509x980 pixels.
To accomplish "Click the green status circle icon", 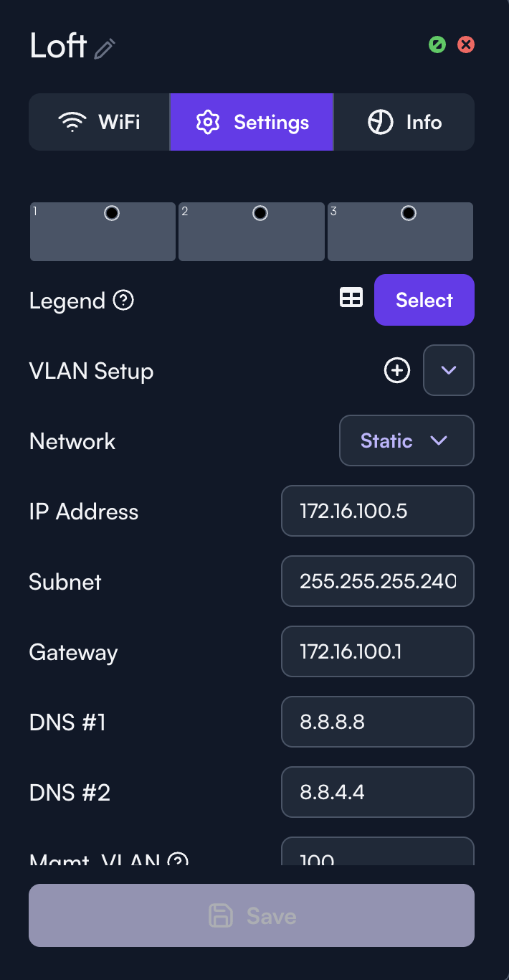I will [437, 44].
